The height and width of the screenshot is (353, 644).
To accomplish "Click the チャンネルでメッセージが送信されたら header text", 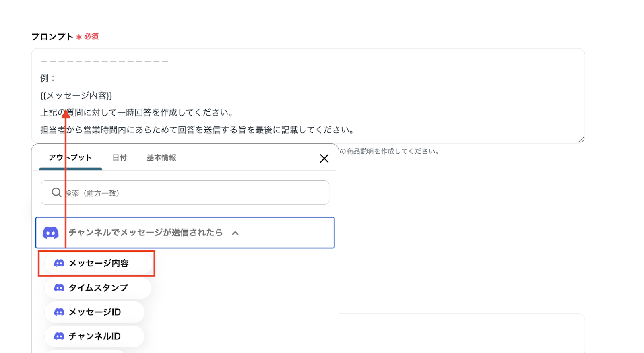I will 146,233.
